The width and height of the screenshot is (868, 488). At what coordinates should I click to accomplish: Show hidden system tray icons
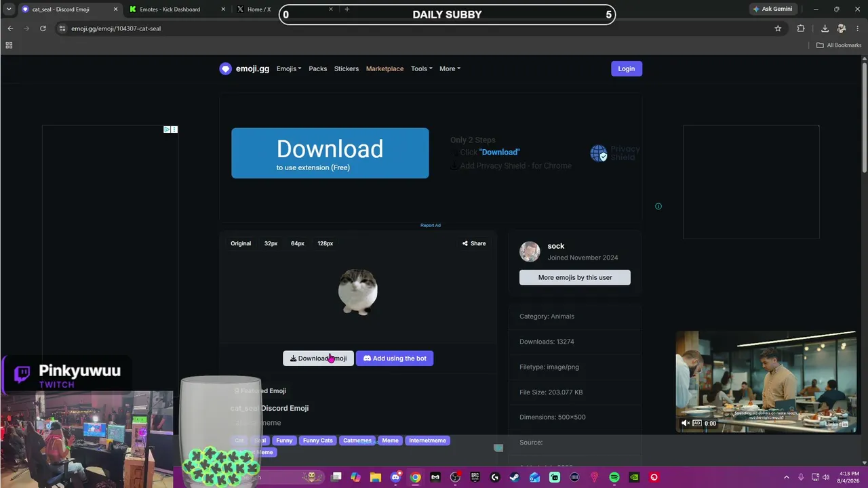(787, 477)
